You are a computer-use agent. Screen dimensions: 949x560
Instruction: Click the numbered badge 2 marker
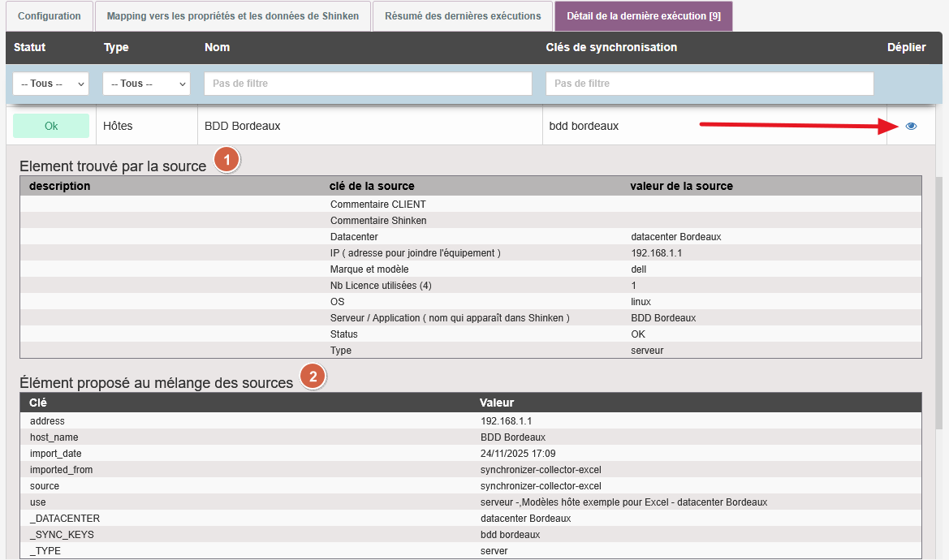313,377
